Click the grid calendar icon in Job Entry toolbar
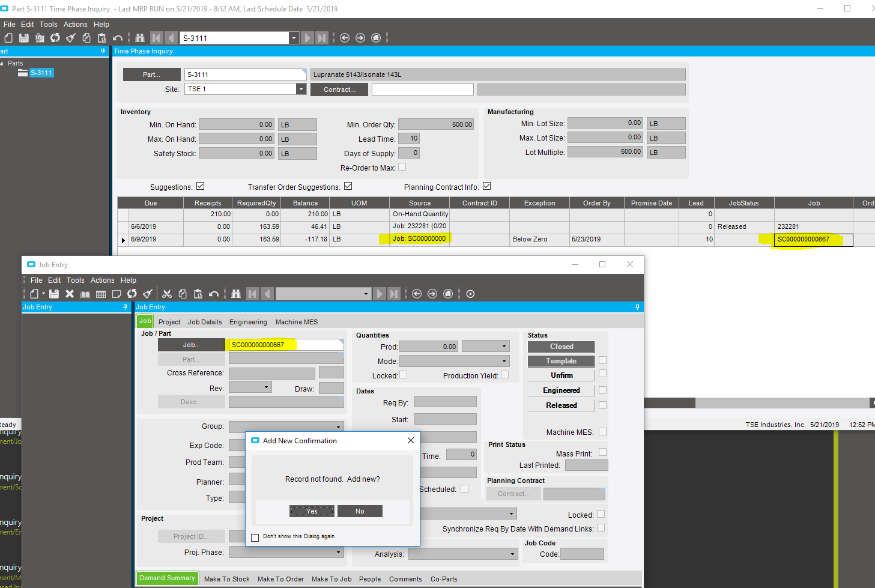This screenshot has height=588, width=875. click(101, 294)
